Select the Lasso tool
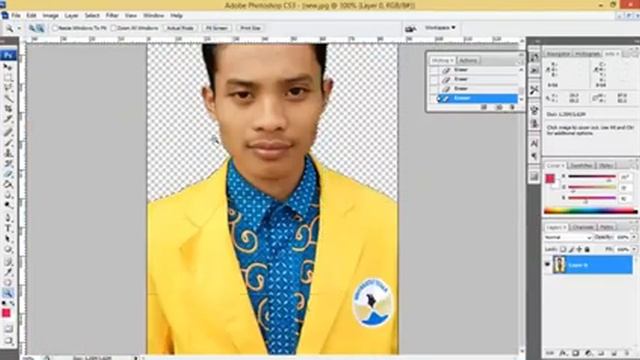Image resolution: width=640 pixels, height=360 pixels. coord(7,88)
